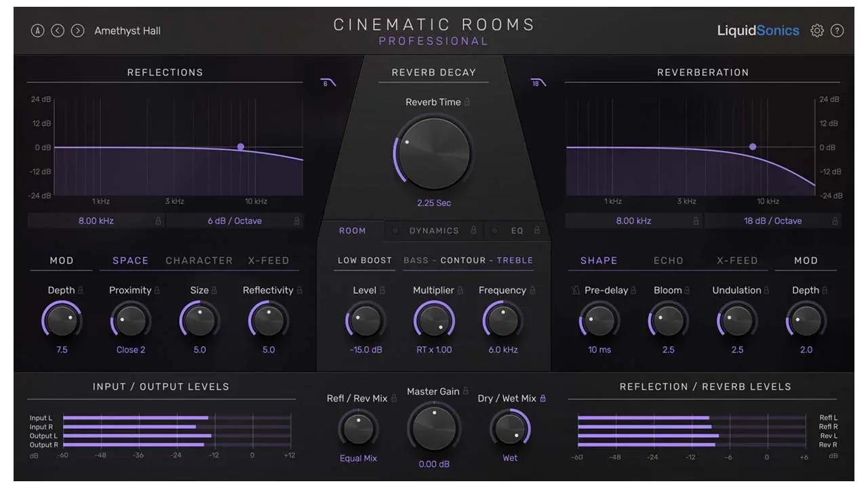Open Reflections 6 dB / Octave slope selector

click(x=235, y=221)
